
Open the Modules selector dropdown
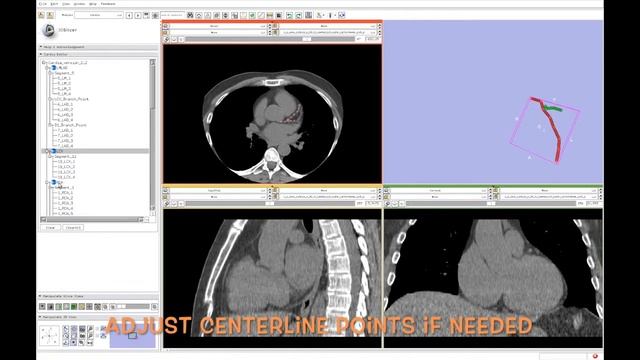click(98, 15)
